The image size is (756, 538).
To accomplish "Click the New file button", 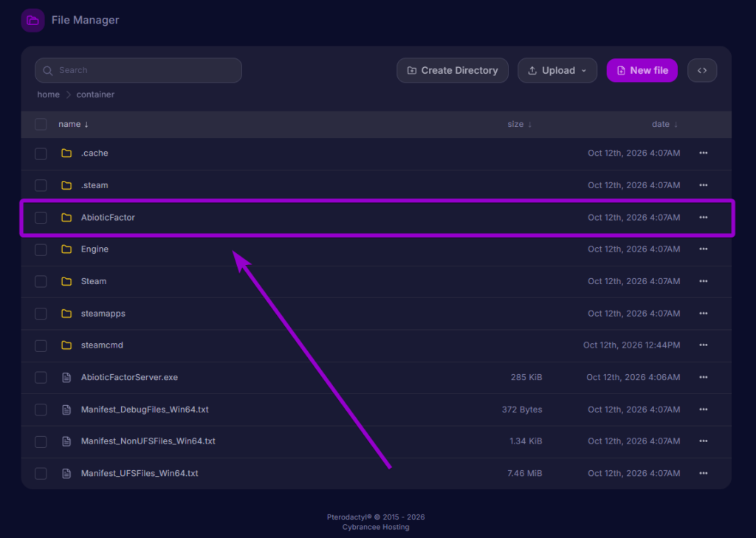I will click(642, 70).
